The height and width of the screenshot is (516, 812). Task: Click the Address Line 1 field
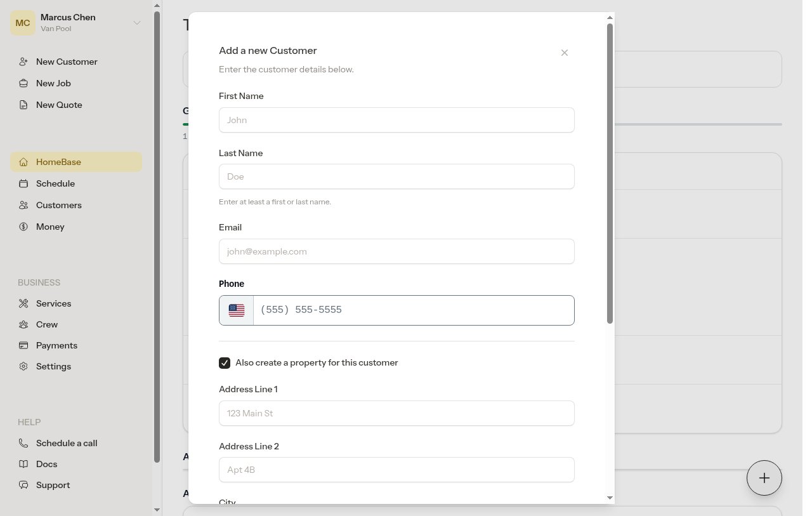click(x=396, y=413)
